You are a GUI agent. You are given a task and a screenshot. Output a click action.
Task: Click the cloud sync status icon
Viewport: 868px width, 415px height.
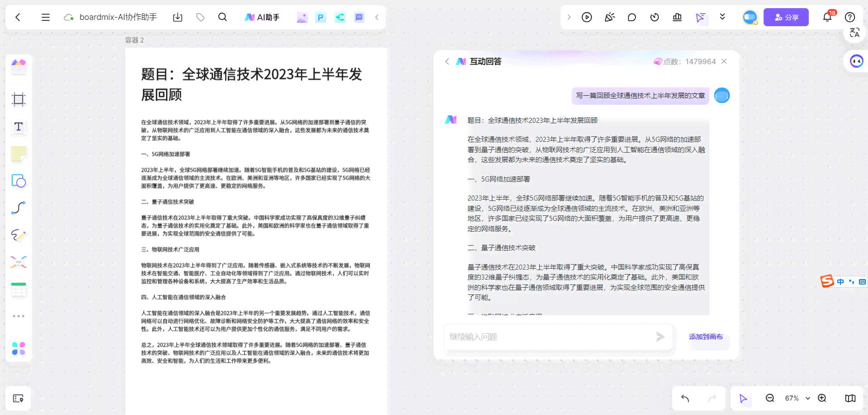pyautogui.click(x=69, y=17)
